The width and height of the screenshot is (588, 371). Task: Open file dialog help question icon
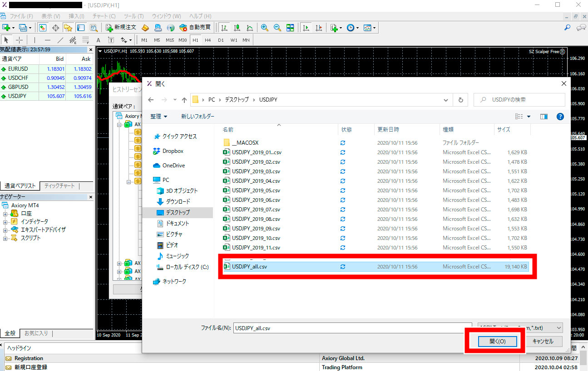(x=560, y=117)
